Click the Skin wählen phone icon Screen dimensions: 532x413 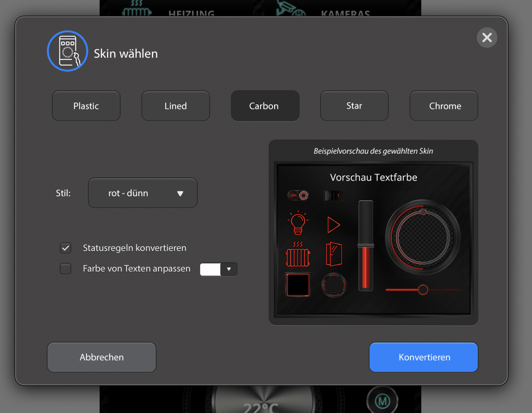67,51
